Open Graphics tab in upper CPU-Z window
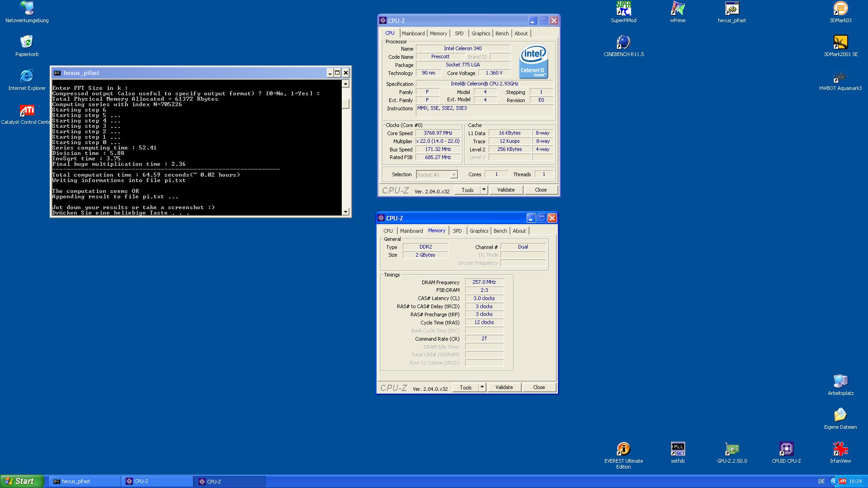The width and height of the screenshot is (868, 488). (481, 33)
